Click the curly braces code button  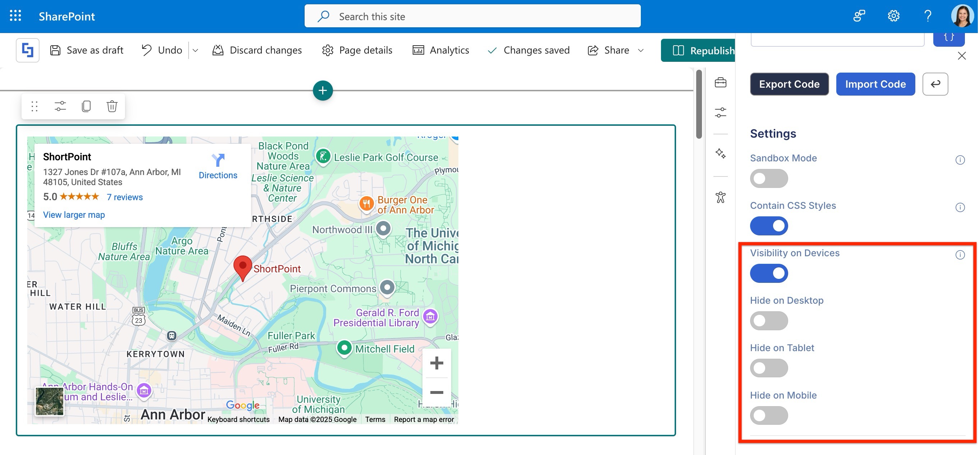coord(948,38)
